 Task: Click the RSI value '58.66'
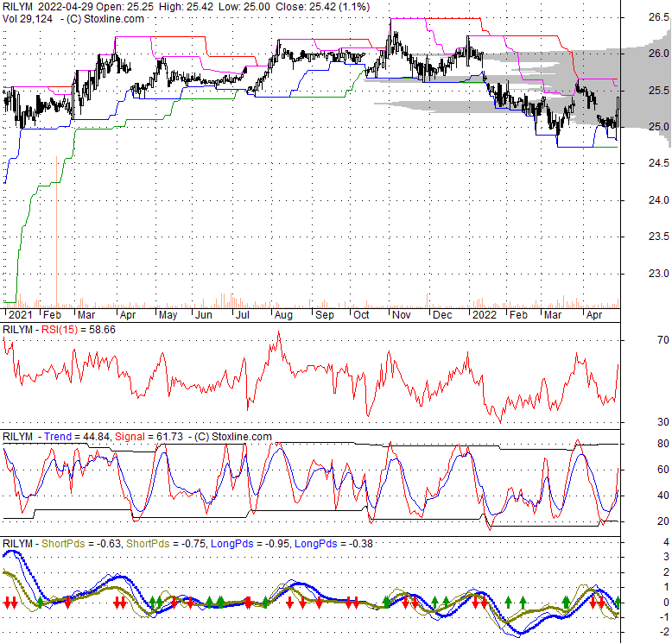(x=102, y=330)
